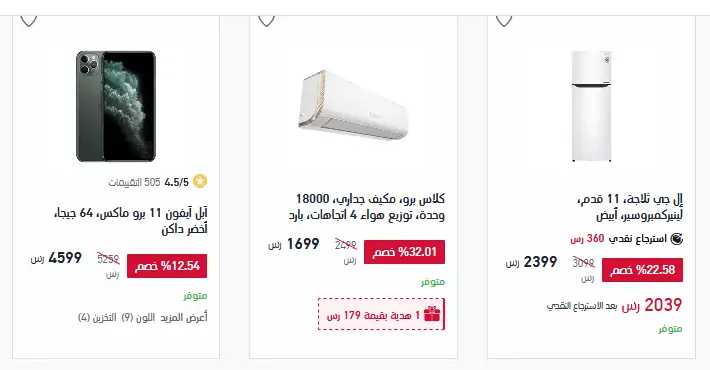
Task: Click the cashback piggy icon beside استرجاع نقدي
Action: [676, 239]
